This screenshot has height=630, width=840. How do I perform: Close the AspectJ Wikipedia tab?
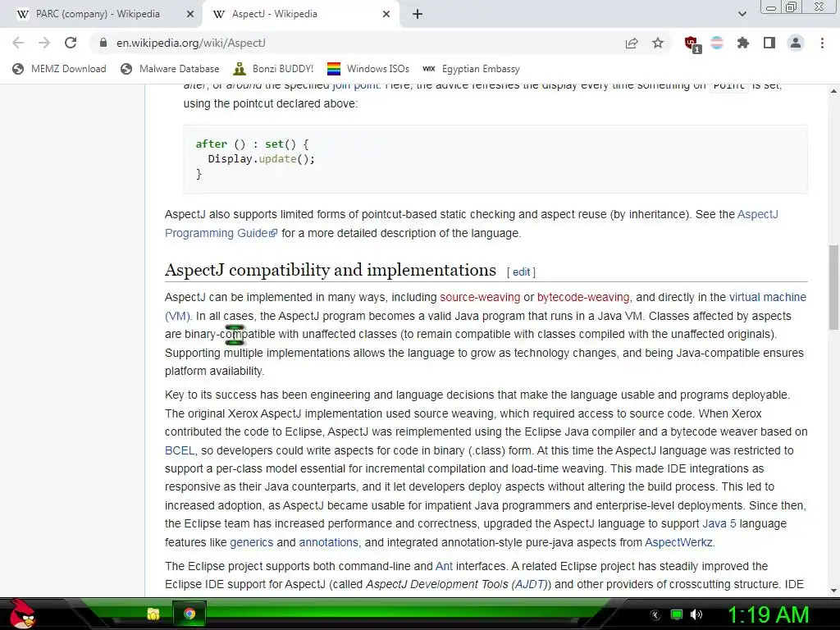[x=386, y=15]
